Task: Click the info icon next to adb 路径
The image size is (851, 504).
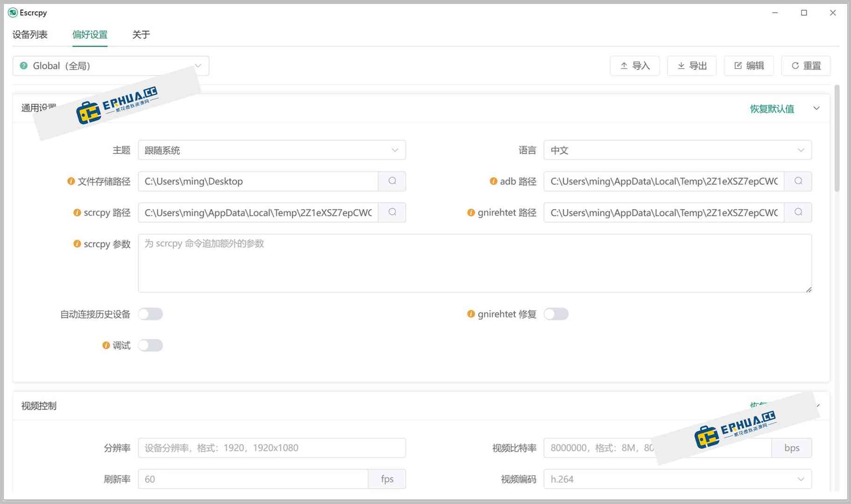Action: coord(493,181)
